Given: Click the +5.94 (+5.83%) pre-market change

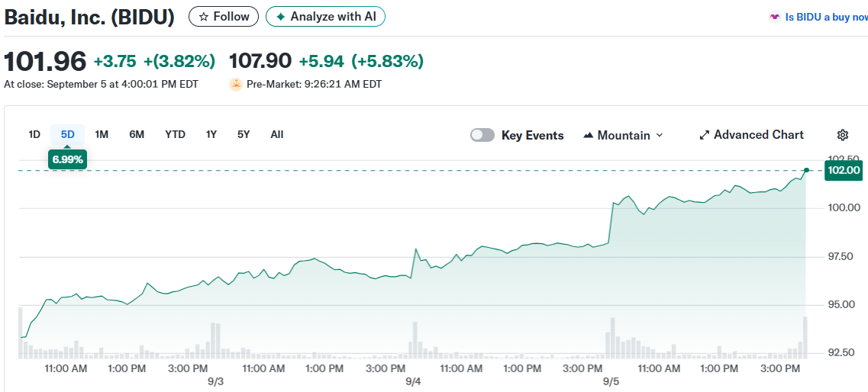Looking at the screenshot, I should point(362,61).
